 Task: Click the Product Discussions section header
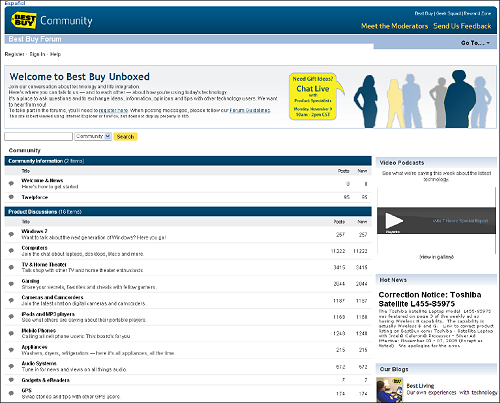(188, 212)
